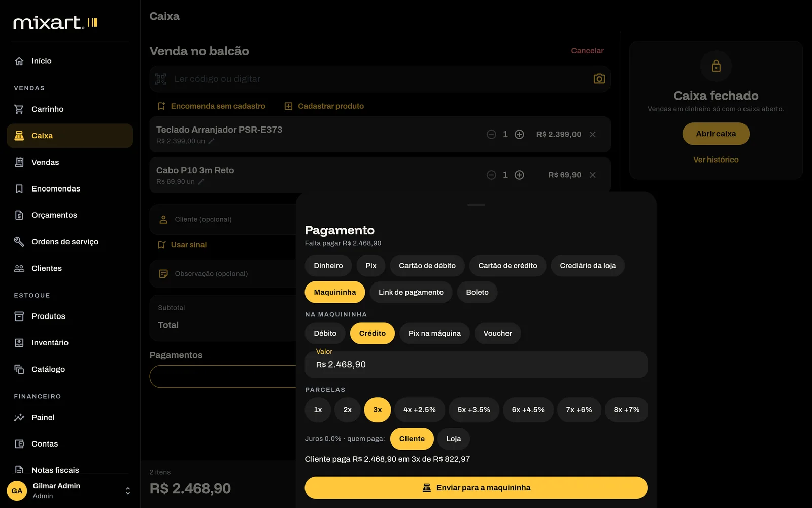Open Ordens de serviço wrench icon

click(19, 242)
